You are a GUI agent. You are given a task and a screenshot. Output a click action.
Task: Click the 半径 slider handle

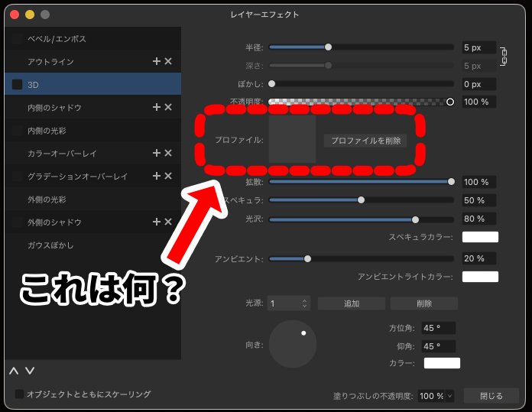[328, 47]
